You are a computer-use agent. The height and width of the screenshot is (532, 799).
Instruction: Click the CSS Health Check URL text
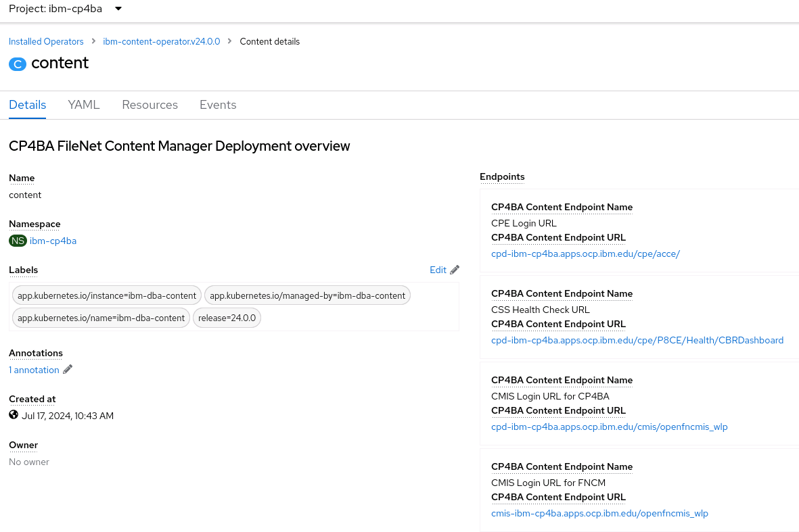540,310
